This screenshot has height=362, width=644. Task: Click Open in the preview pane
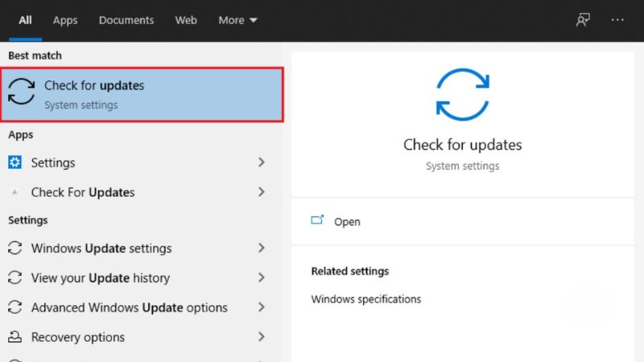pos(347,222)
